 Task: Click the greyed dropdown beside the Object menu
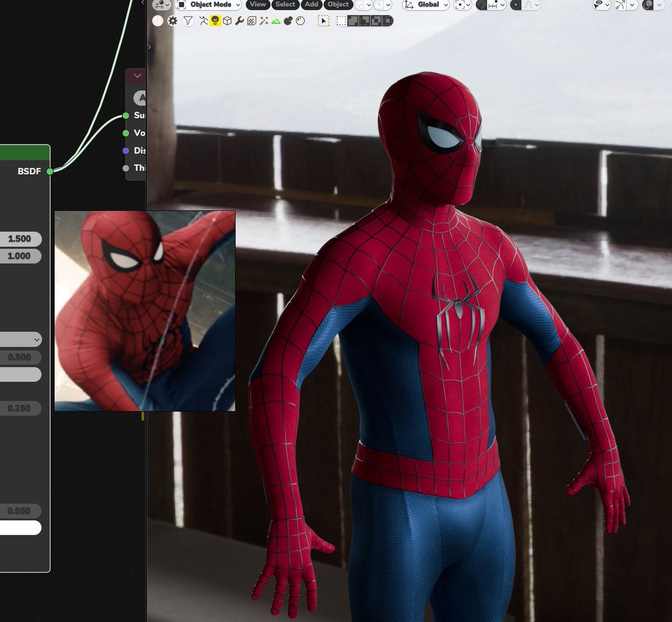click(363, 4)
